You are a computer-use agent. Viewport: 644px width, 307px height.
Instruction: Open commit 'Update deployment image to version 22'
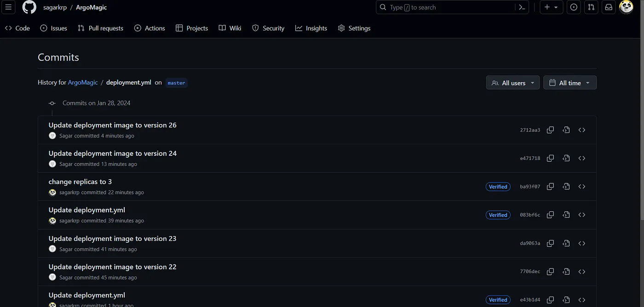[x=113, y=267]
